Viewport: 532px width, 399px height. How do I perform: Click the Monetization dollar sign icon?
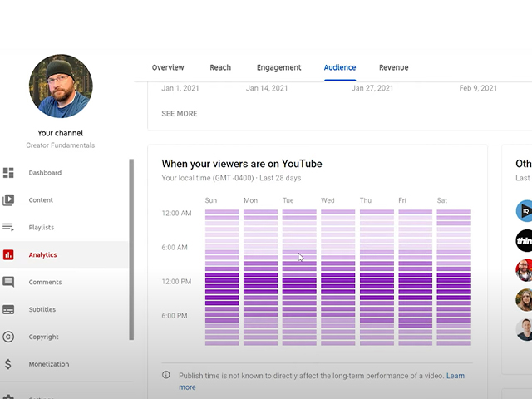pos(8,364)
